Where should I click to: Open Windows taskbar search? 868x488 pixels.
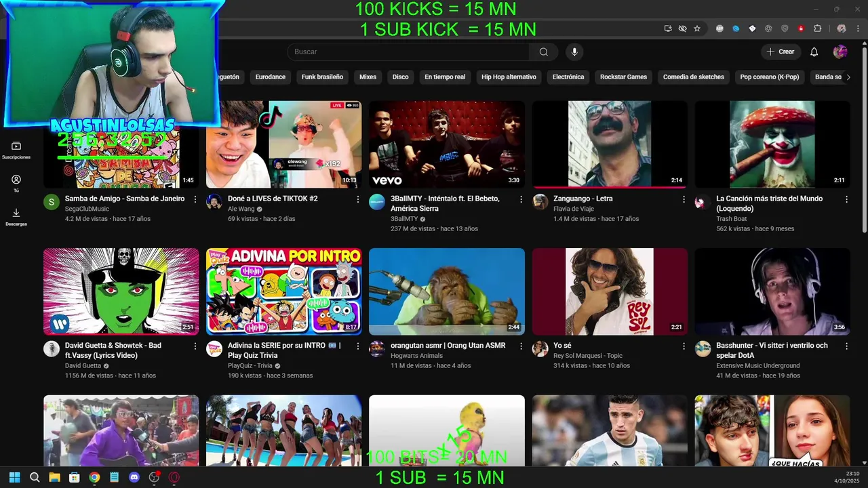(x=35, y=477)
